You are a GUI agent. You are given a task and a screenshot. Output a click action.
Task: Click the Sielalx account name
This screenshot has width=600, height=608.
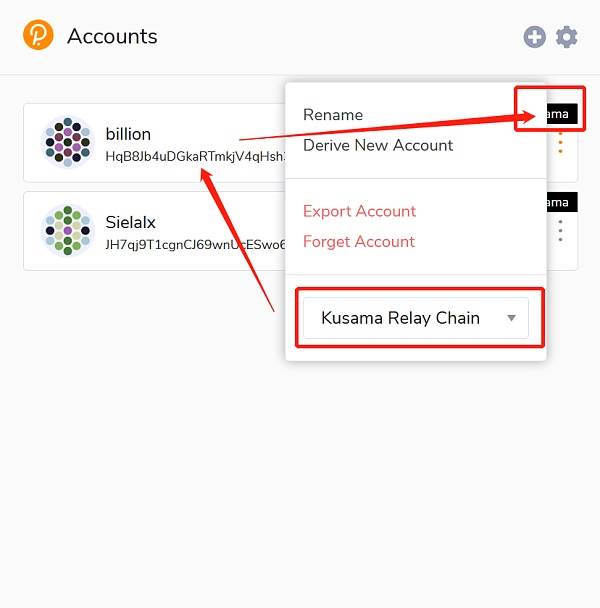click(x=131, y=222)
